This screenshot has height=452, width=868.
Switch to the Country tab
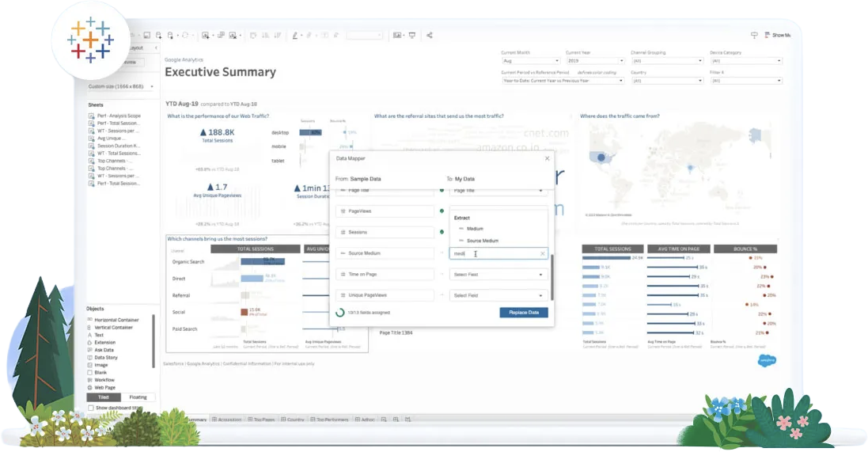point(292,420)
